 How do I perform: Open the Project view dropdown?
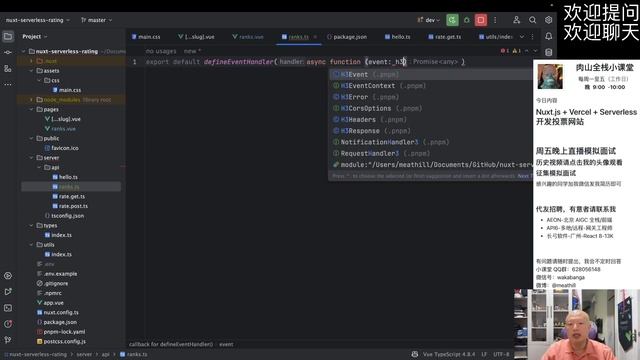(x=35, y=37)
